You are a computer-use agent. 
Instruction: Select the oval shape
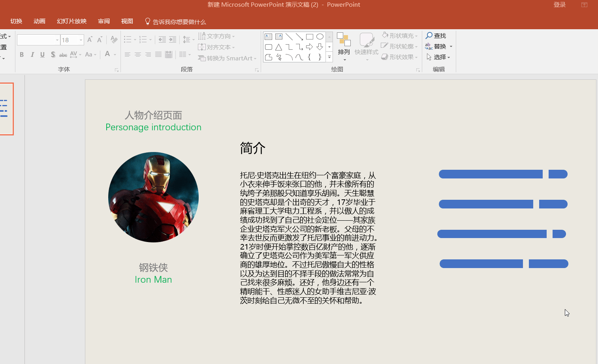coord(320,37)
